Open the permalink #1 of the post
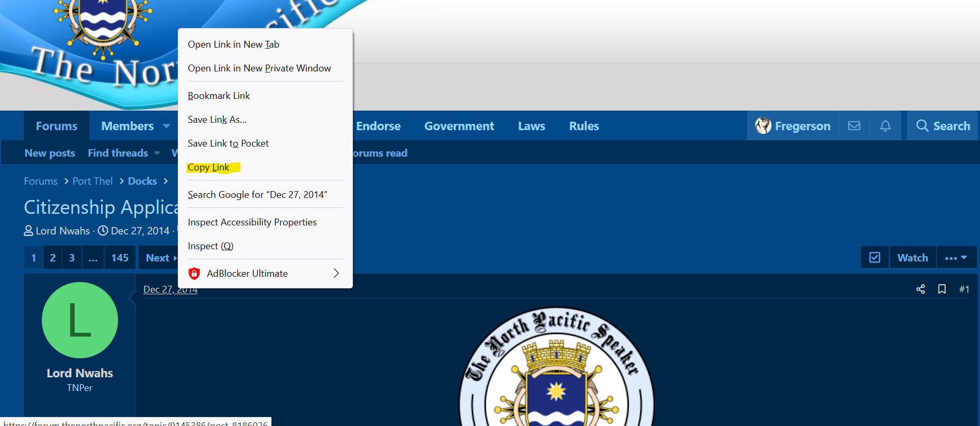Viewport: 980px width, 426px height. pyautogui.click(x=964, y=289)
